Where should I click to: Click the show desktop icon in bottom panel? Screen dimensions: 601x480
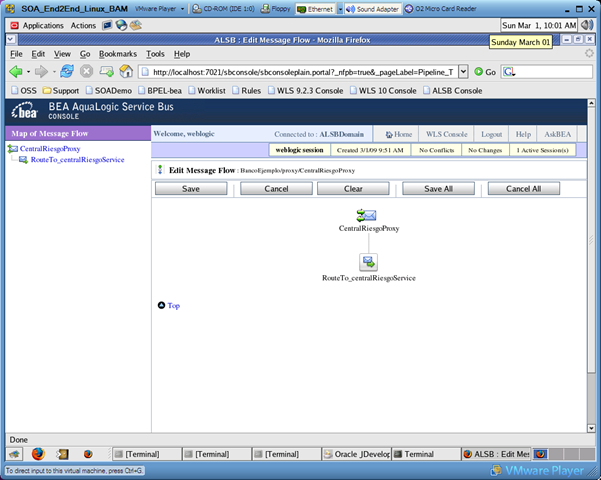pyautogui.click(x=14, y=454)
